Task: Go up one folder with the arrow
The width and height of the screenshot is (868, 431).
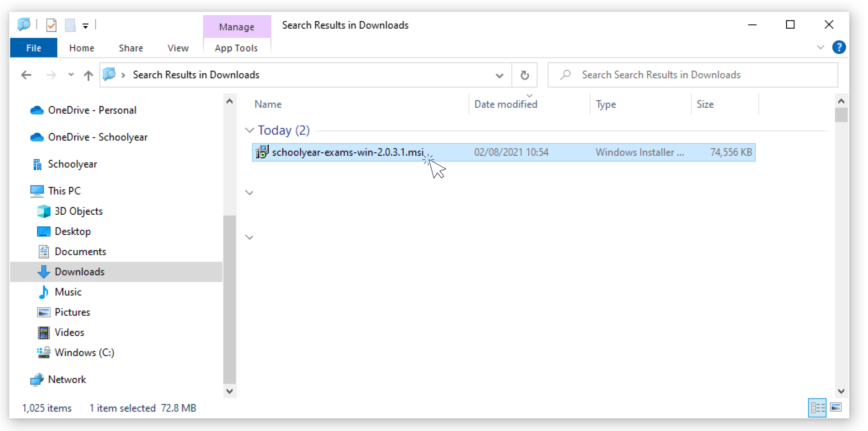Action: (x=88, y=75)
